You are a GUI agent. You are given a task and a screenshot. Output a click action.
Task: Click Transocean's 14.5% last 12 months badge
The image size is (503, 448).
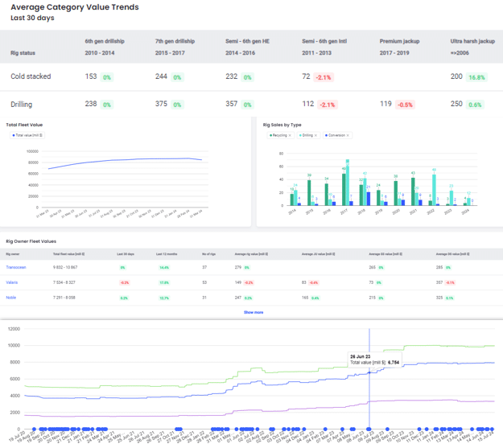pyautogui.click(x=164, y=267)
